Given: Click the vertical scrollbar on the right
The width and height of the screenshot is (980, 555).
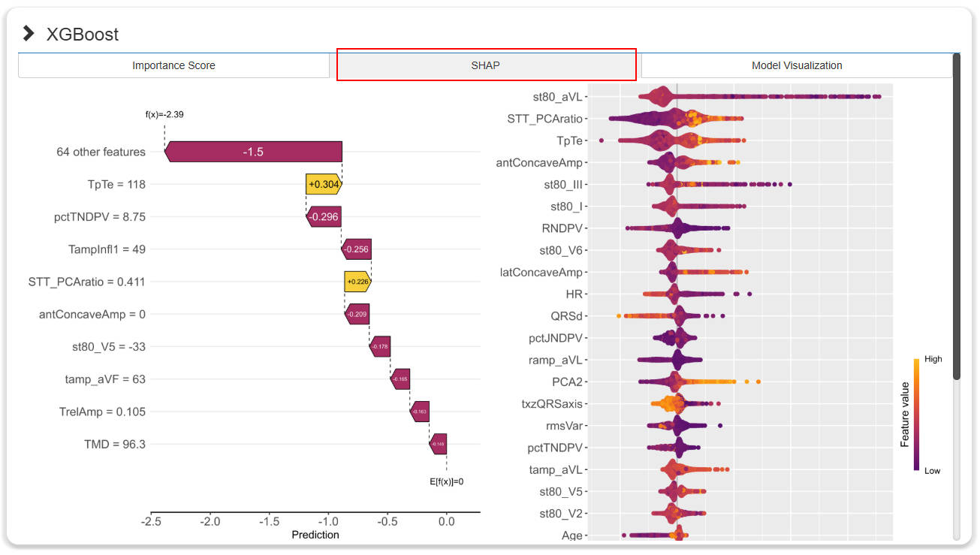Looking at the screenshot, I should 957,218.
